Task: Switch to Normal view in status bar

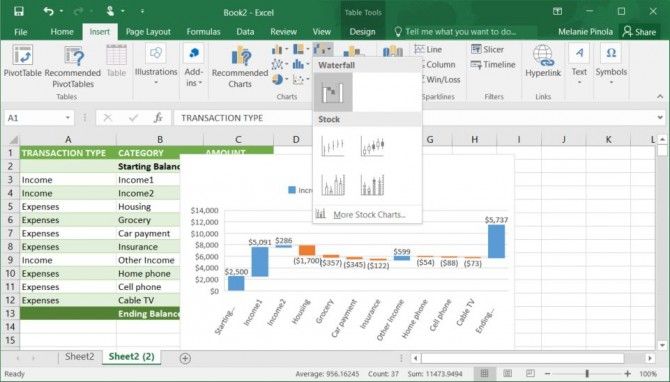Action: 484,373
